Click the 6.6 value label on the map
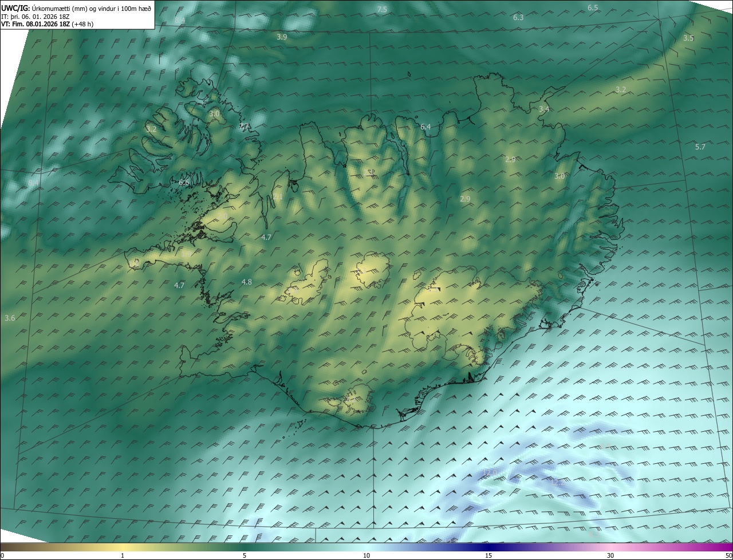The image size is (733, 560). [x=184, y=182]
